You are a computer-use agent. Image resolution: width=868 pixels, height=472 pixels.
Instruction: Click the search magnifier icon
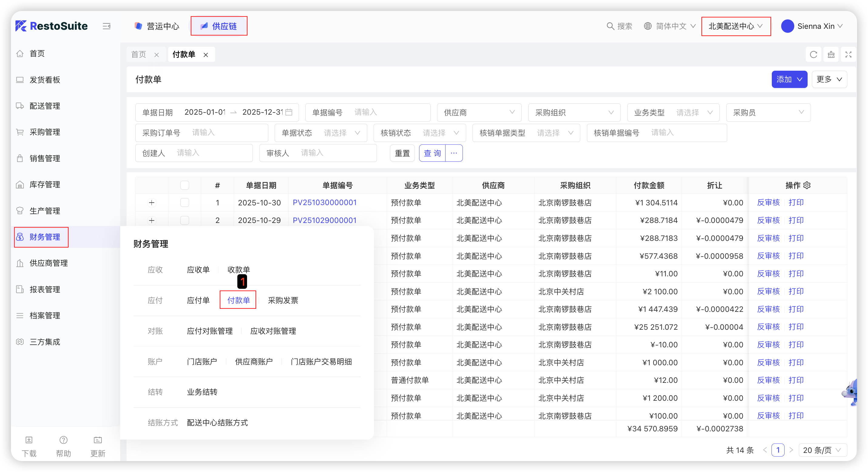tap(610, 26)
